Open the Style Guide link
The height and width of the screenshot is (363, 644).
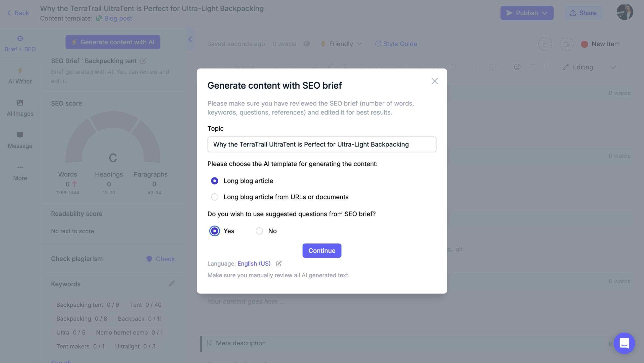click(x=396, y=44)
